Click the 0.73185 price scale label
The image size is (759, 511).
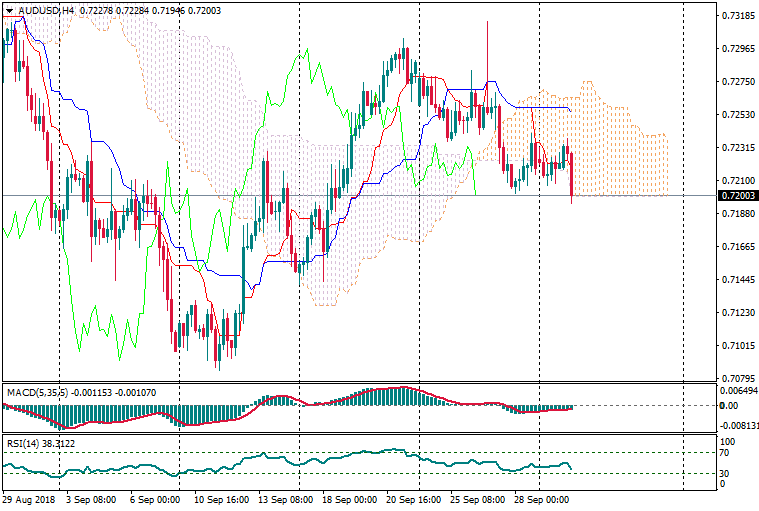736,16
